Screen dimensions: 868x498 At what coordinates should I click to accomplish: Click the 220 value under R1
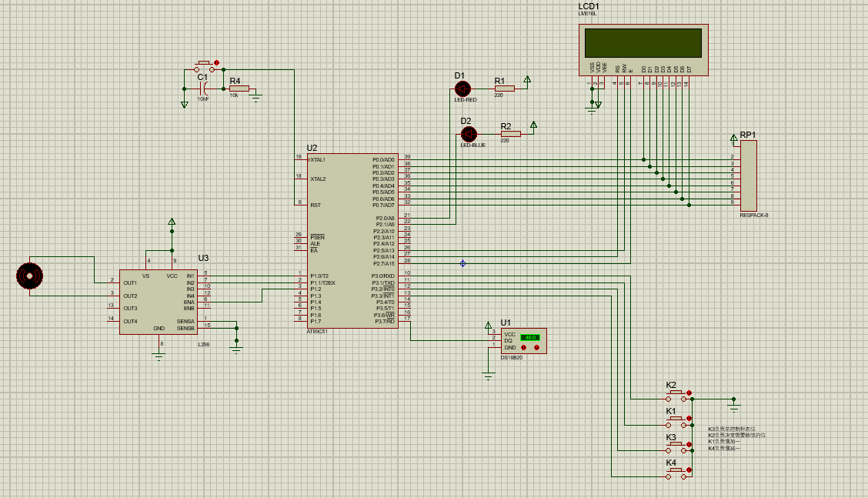pos(499,95)
